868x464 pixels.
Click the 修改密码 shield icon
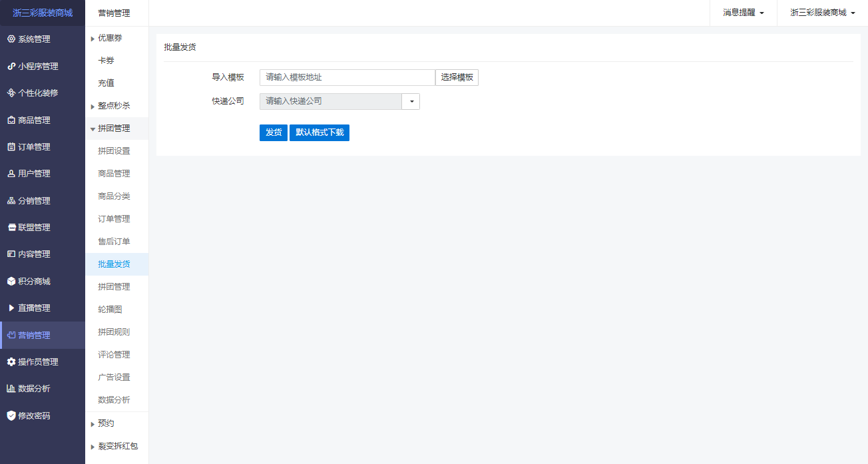(x=11, y=415)
